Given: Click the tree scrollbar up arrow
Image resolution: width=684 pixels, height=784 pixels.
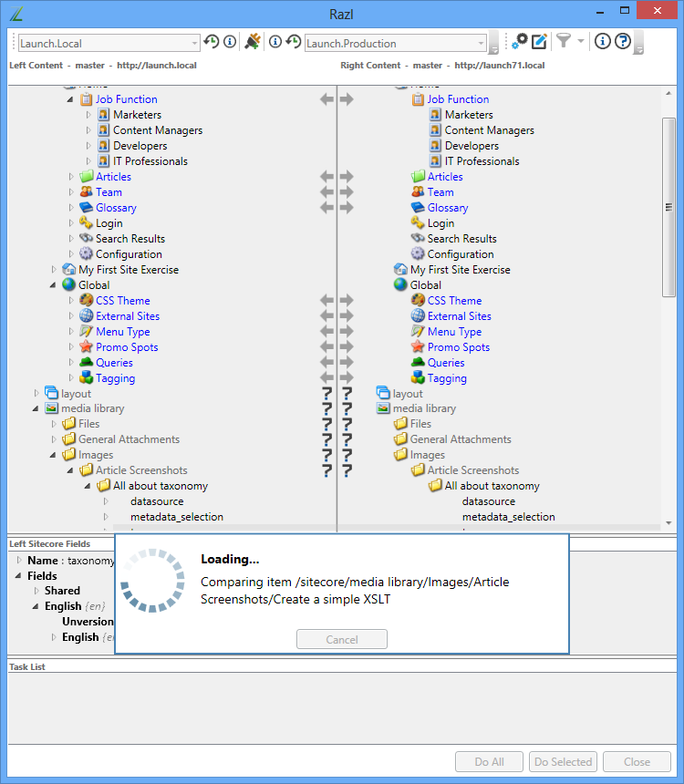Looking at the screenshot, I should (668, 94).
